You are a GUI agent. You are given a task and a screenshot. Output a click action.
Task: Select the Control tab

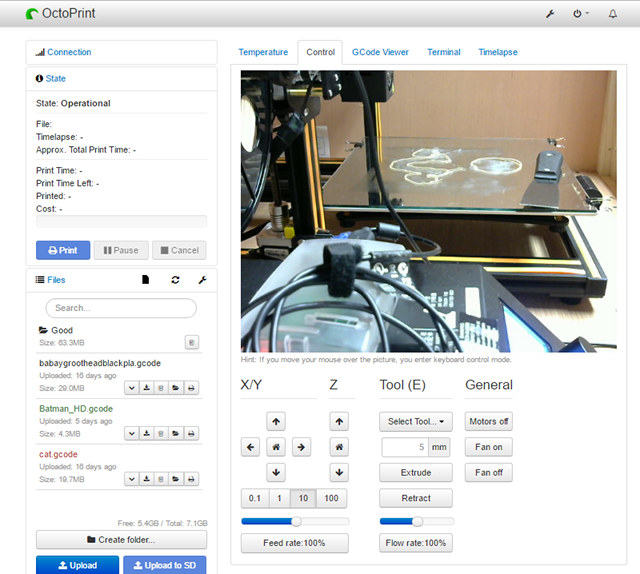(320, 52)
